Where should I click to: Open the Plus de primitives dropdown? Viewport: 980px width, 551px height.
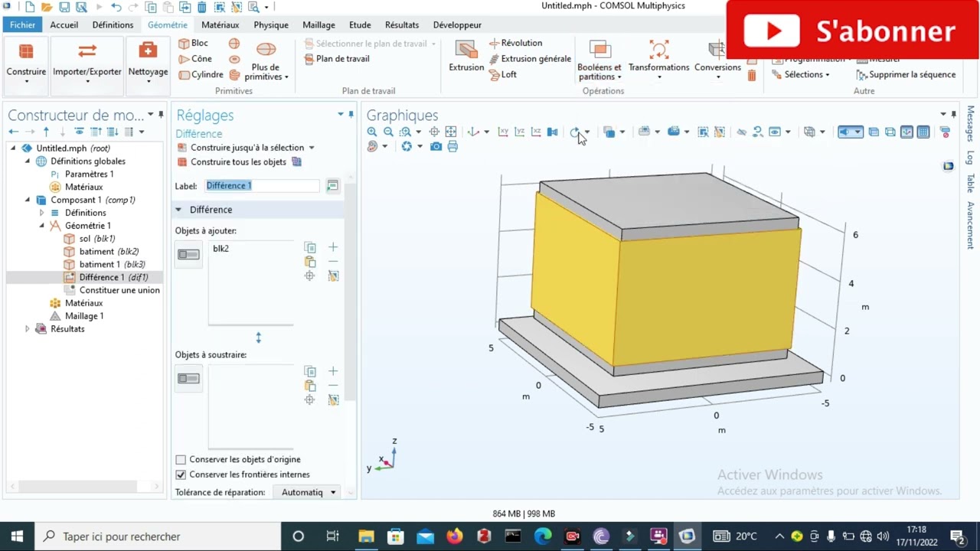266,62
